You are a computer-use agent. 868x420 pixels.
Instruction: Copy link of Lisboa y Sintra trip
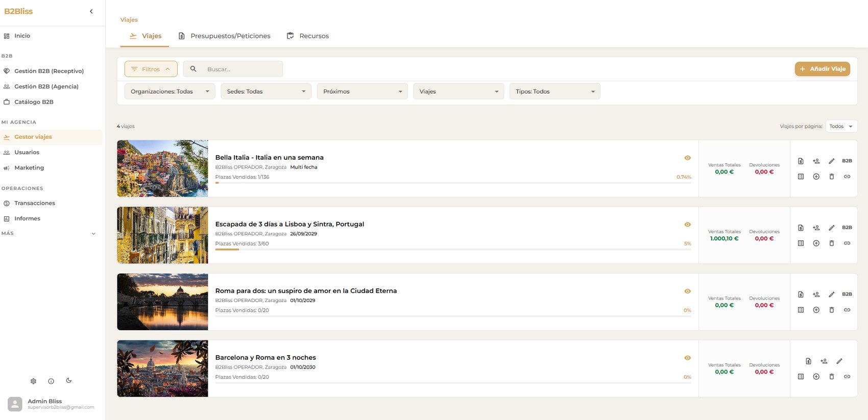pos(847,243)
